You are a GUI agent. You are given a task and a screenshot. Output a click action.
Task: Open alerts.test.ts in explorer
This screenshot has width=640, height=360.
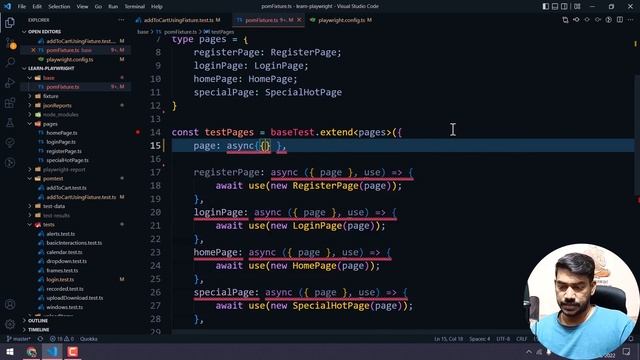(60, 234)
